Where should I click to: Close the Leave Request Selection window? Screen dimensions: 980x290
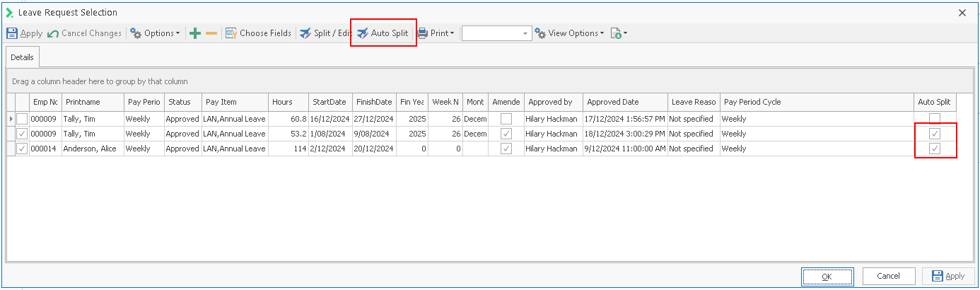tap(962, 12)
